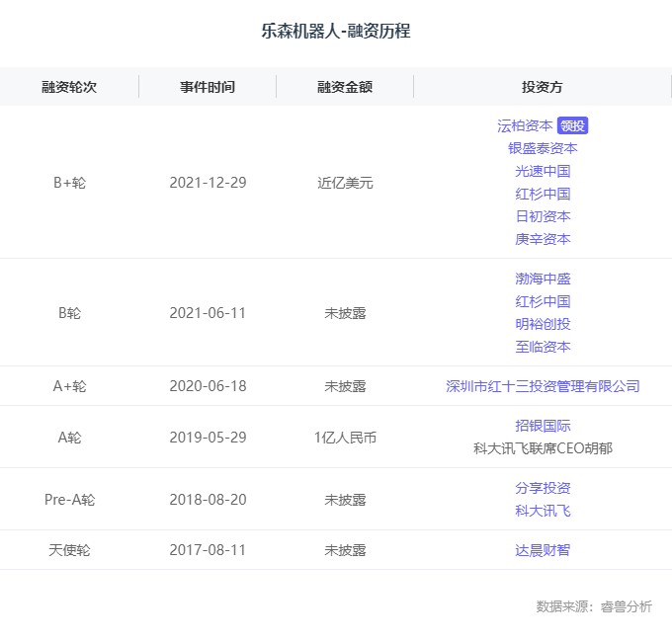Open the 明裕创投 investor link
Image resolution: width=672 pixels, height=642 pixels.
click(543, 324)
